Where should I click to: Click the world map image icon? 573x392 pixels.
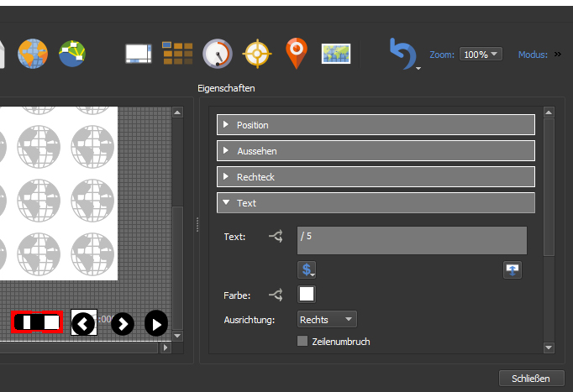pos(336,54)
